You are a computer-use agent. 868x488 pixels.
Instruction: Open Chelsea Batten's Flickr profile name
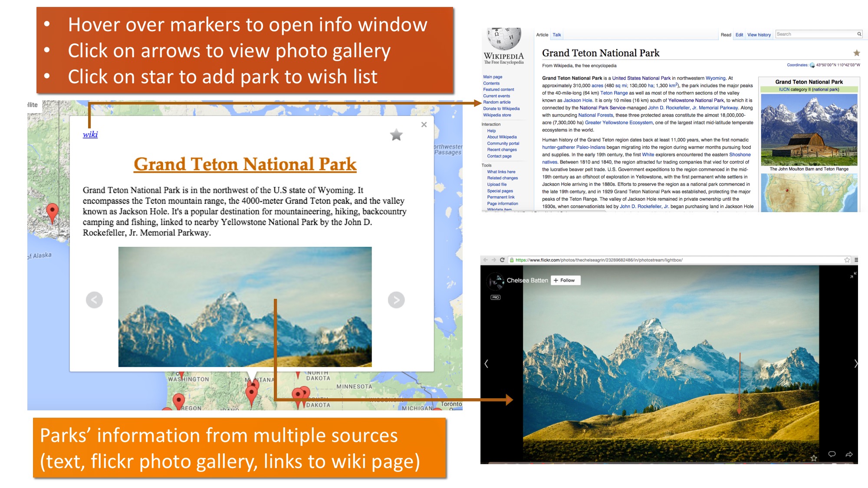pos(527,280)
